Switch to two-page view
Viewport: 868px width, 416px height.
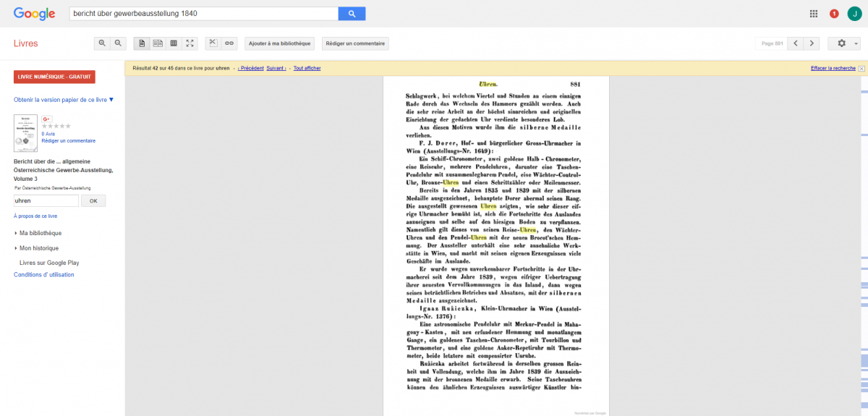(x=158, y=43)
